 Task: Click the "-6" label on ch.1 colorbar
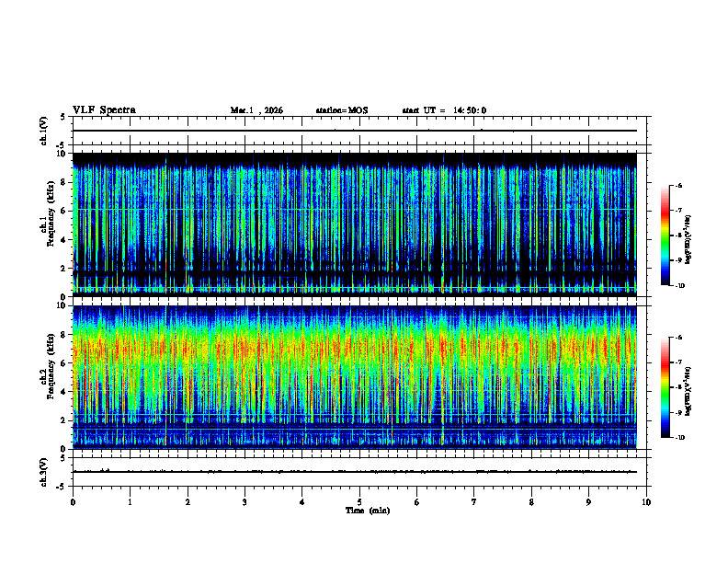point(678,185)
